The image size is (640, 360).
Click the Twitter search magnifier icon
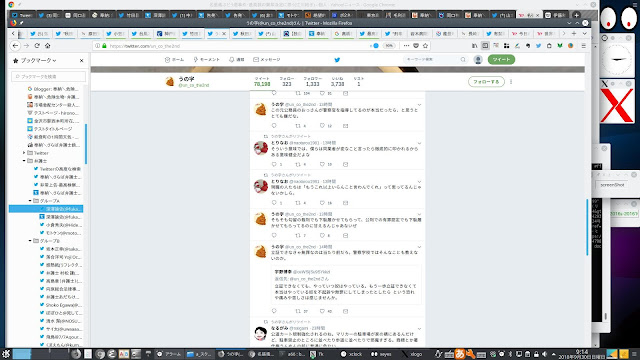pyautogui.click(x=463, y=60)
